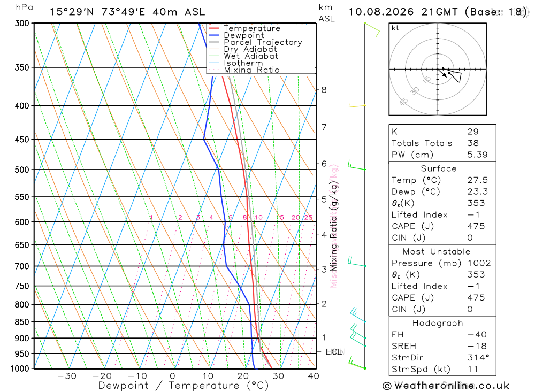Viewport: 535px width, 392px height.
Task: Click the Pressure (mb) value 1002
Action: 479,263
